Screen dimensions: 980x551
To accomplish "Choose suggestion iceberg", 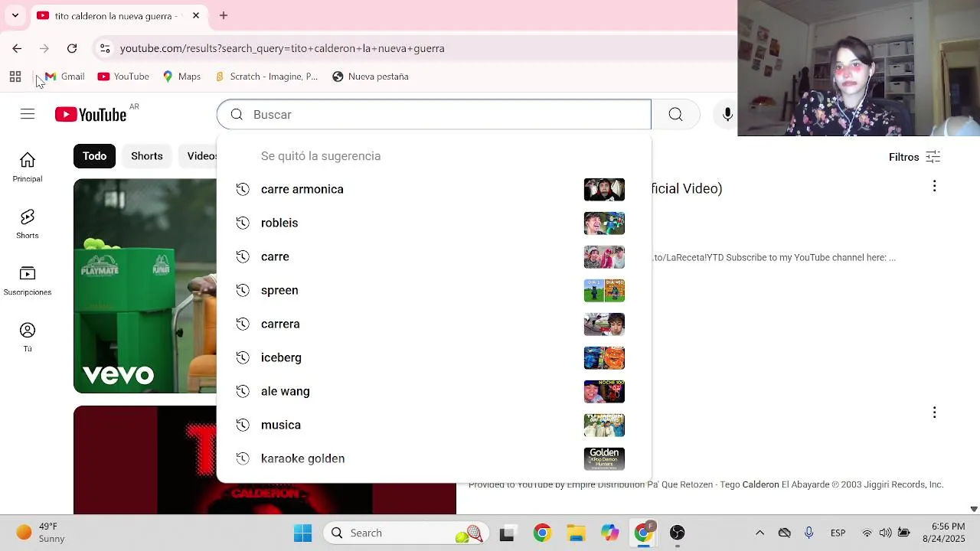I will coord(434,357).
